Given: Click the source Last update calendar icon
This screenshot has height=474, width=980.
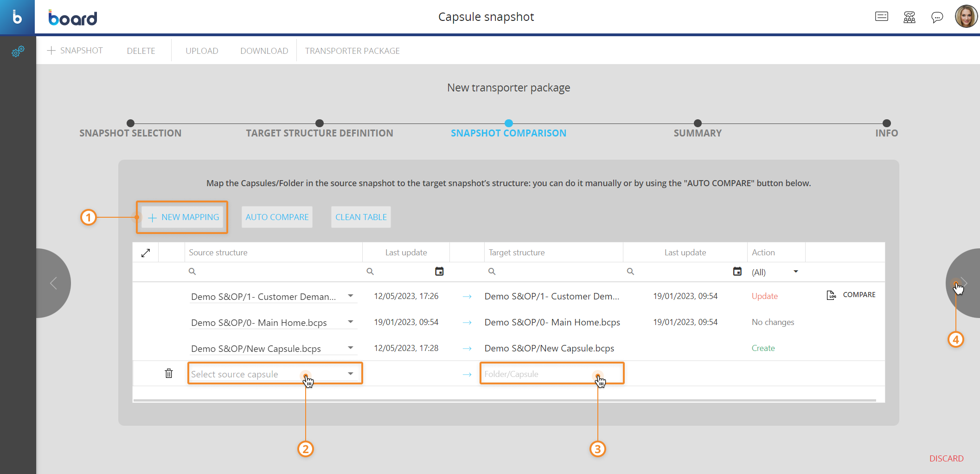Looking at the screenshot, I should (x=439, y=271).
